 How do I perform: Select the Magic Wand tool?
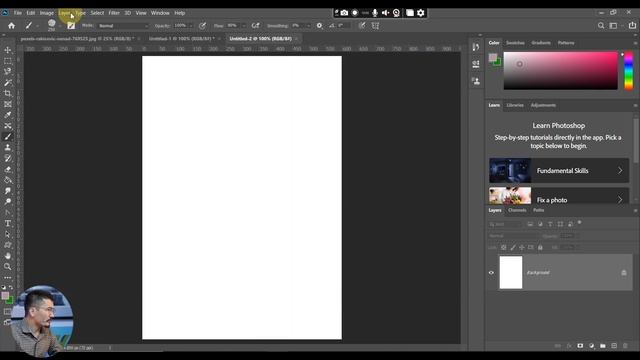pos(8,82)
